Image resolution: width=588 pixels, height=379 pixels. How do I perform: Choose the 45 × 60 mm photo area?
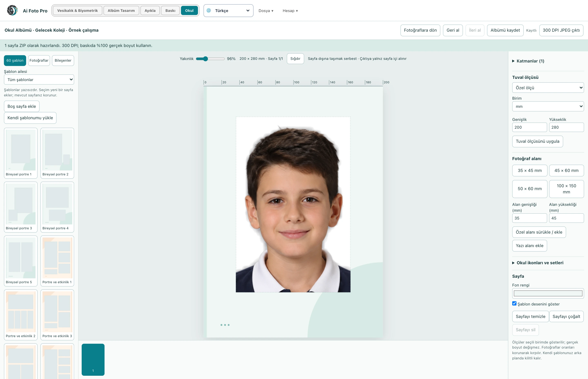(x=566, y=171)
